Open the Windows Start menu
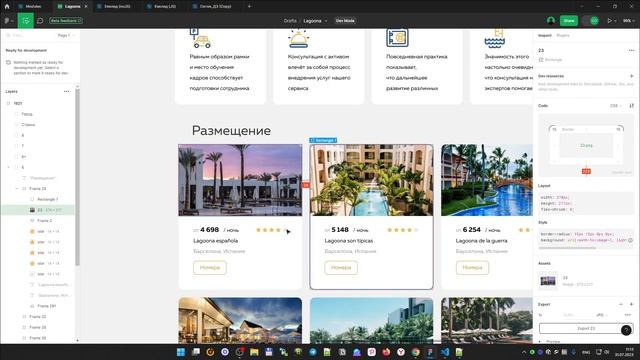640x360 pixels. [x=181, y=352]
